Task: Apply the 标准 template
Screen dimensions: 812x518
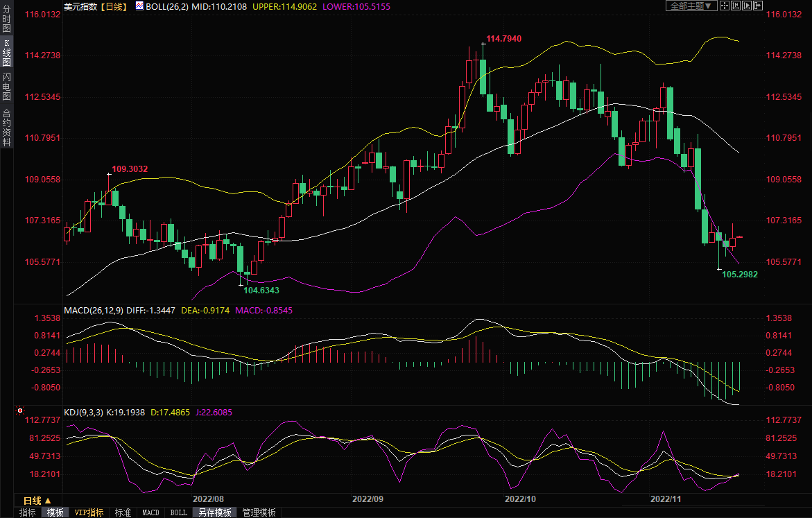Action: tap(123, 512)
